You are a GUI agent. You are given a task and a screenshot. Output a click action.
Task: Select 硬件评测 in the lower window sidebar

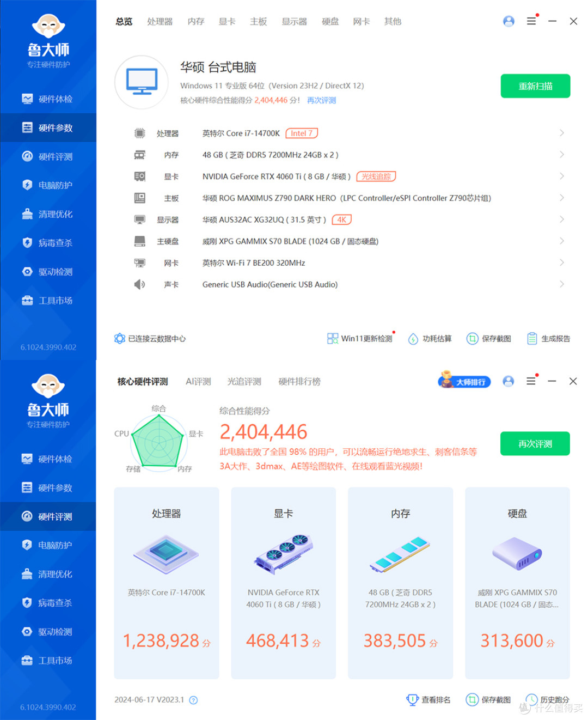click(48, 517)
